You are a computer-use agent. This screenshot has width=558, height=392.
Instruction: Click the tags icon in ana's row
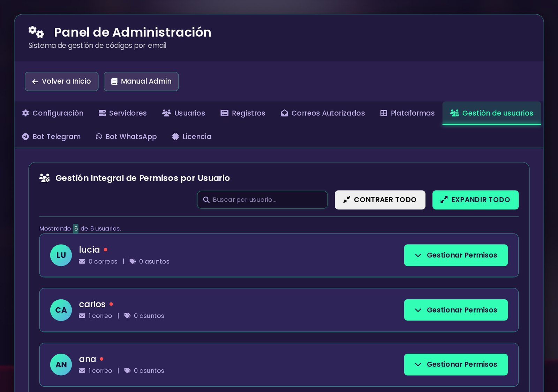[x=128, y=371]
